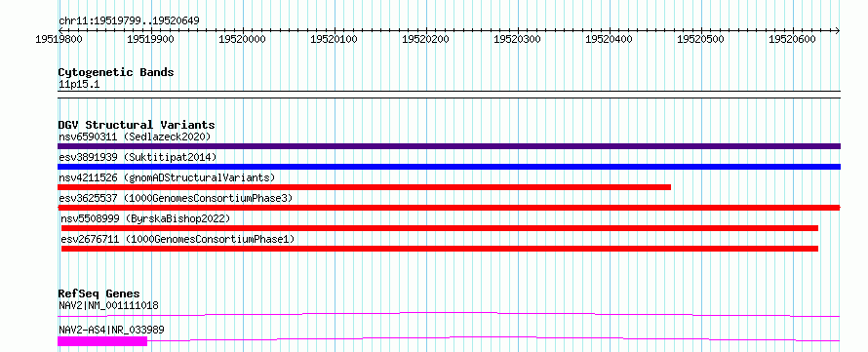Viewport: 868px width, 352px height.
Task: Click the NAV2 NM_001111018 intron line
Action: click(449, 314)
